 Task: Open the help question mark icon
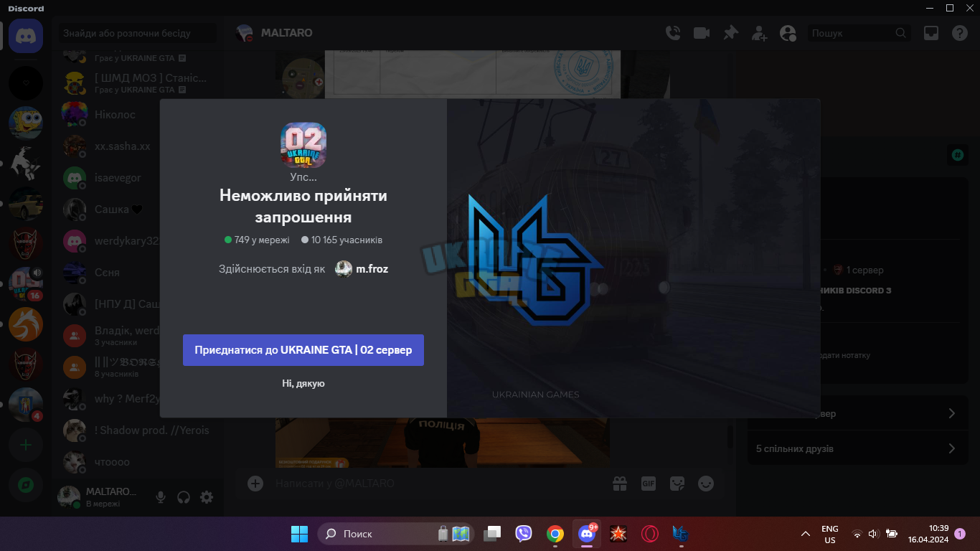click(x=960, y=33)
